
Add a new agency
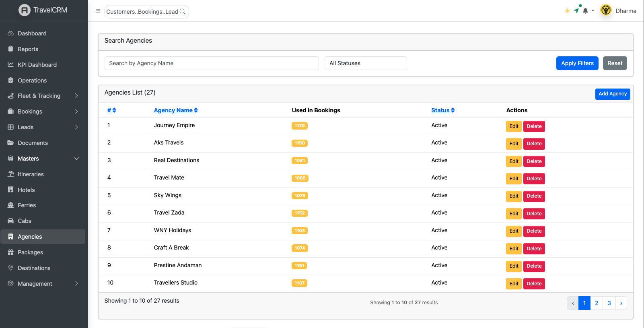613,94
